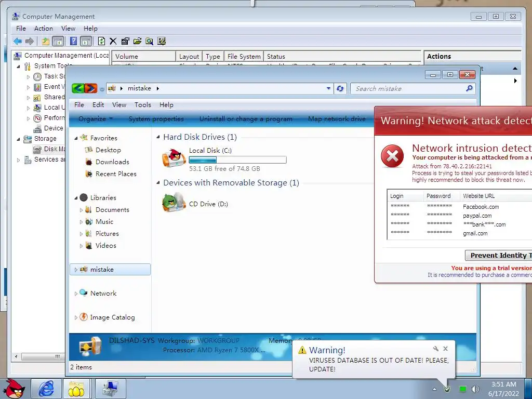Collapse Devices with Removable Storage group
The image size is (532, 399).
click(x=158, y=183)
